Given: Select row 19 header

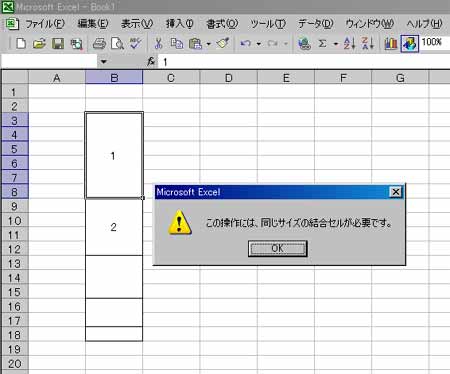Looking at the screenshot, I should pos(15,349).
